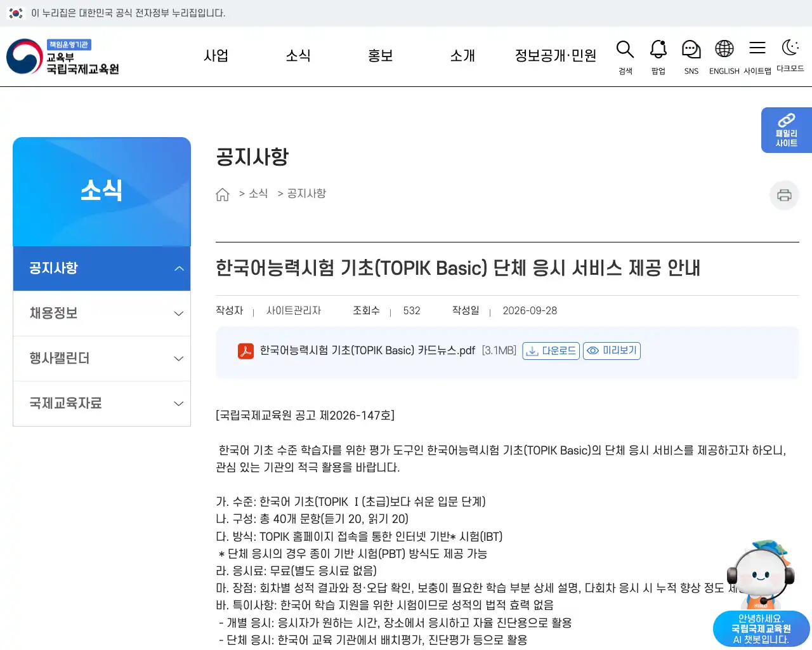The image size is (812, 650).
Task: Toggle dark mode (다크모드) moon icon
Action: (x=790, y=48)
